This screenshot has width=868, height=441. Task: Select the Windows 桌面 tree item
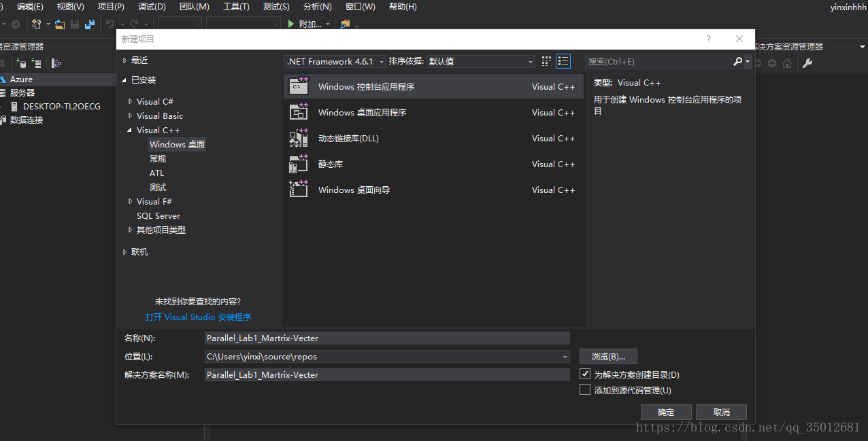click(x=177, y=144)
